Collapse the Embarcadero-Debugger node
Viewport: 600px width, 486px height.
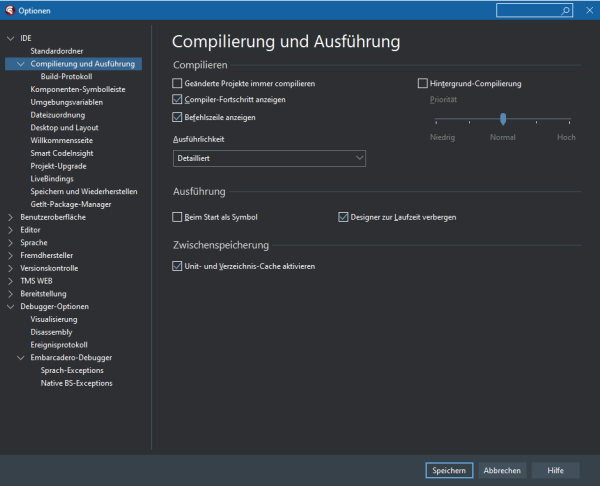pos(21,357)
